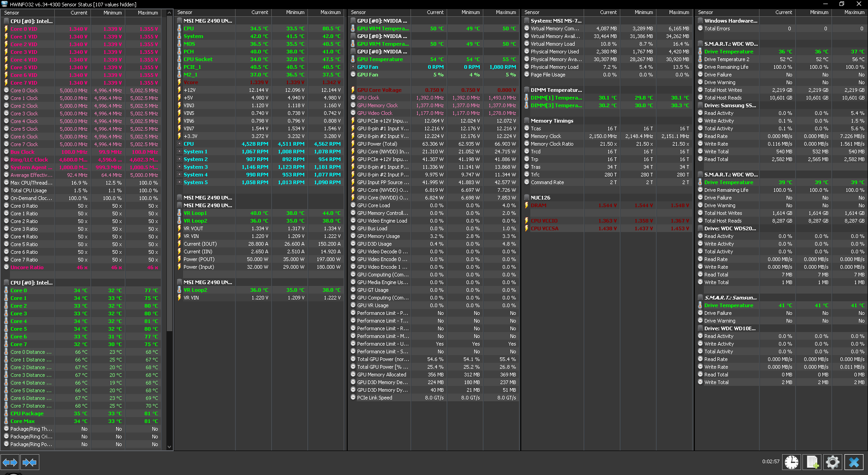Click the icon beside the NUC126 header
868x475 pixels.
pyautogui.click(x=527, y=198)
